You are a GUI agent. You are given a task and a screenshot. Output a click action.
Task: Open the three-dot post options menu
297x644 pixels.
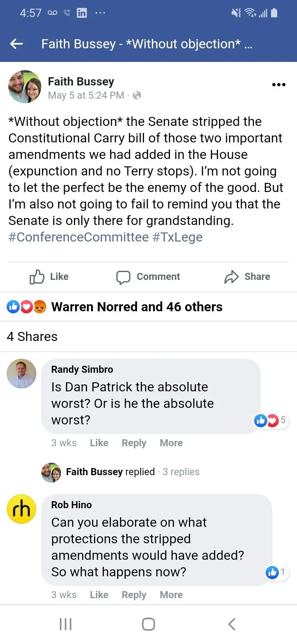pos(279,85)
